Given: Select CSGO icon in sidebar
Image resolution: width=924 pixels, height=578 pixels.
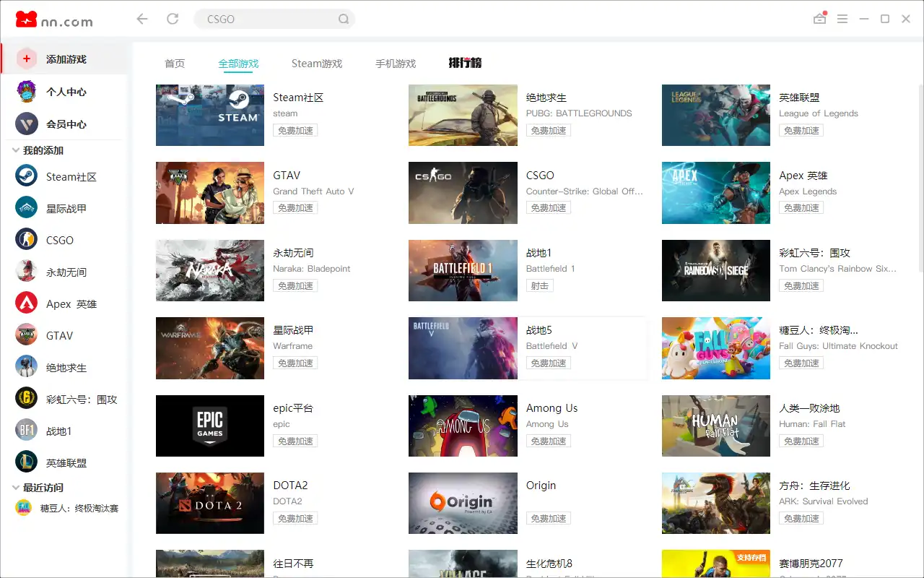Looking at the screenshot, I should [x=27, y=240].
